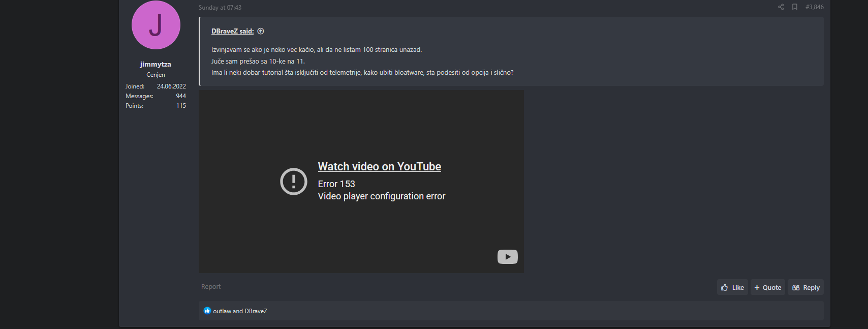Screen dimensions: 868x329
Task: Add post to multi-quote with Quote
Action: 768,287
